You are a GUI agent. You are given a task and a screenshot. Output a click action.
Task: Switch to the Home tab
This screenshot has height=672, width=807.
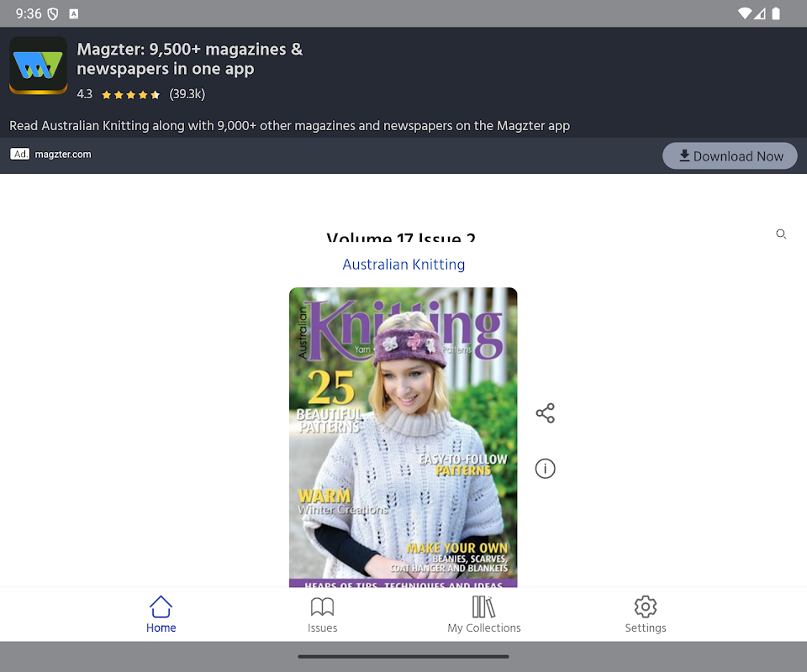(x=161, y=614)
